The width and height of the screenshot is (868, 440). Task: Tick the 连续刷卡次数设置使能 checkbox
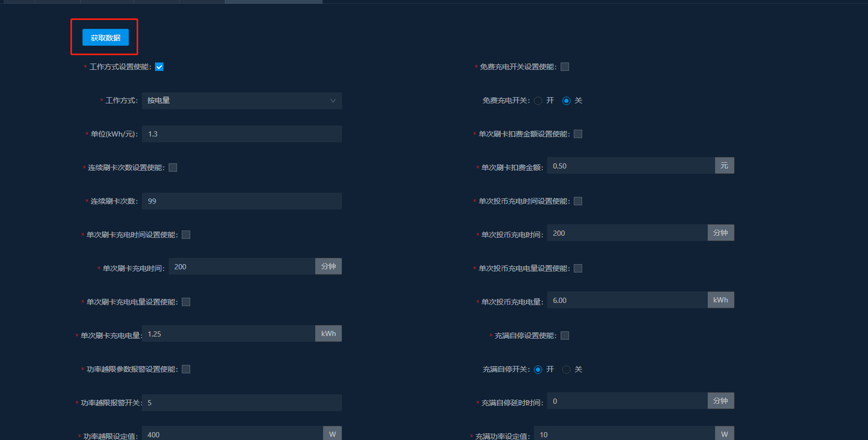(173, 167)
